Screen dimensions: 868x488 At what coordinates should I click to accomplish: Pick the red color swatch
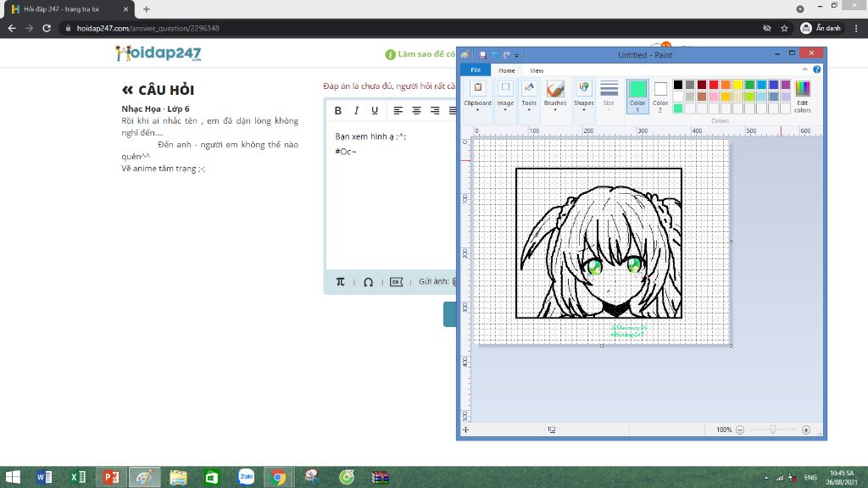[714, 85]
